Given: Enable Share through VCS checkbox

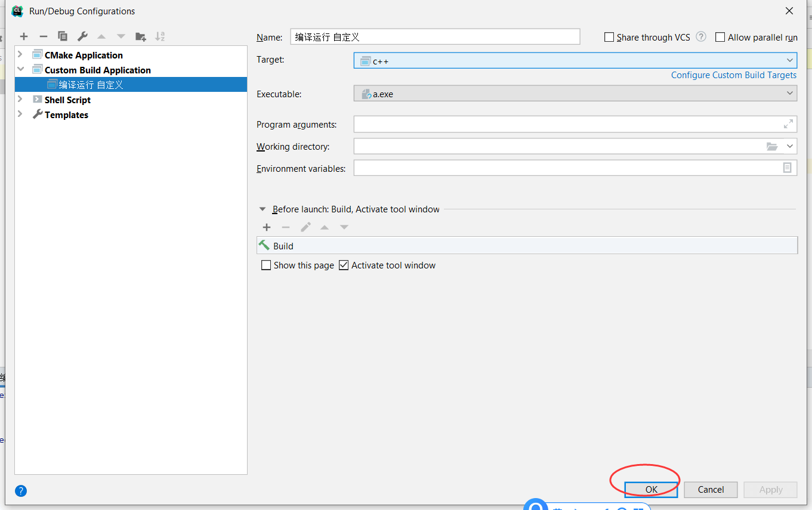Looking at the screenshot, I should [609, 37].
